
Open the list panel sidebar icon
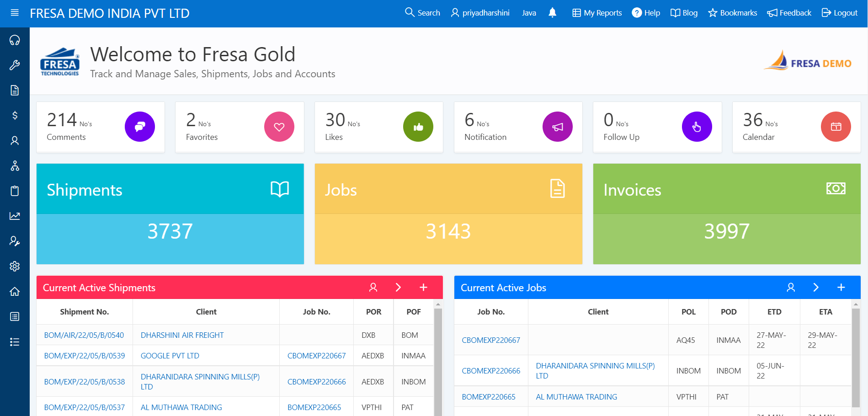[x=15, y=316]
